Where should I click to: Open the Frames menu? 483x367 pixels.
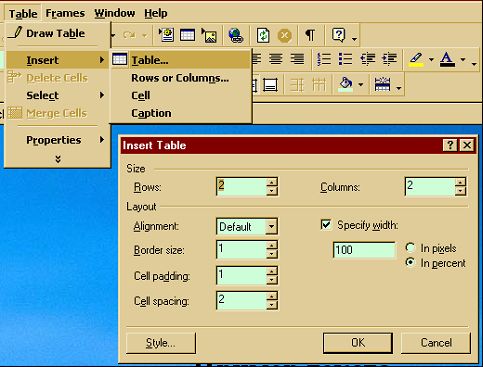[65, 13]
